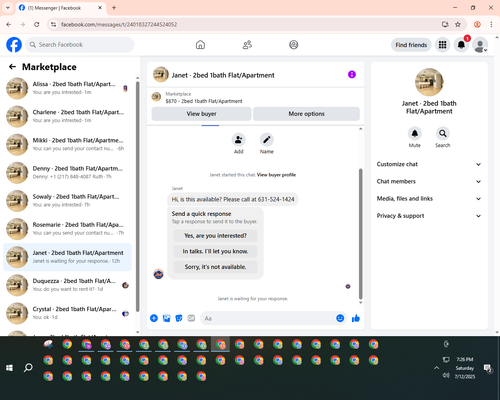Open the Friends icon in top navigation
The height and width of the screenshot is (400, 500).
coord(247,45)
